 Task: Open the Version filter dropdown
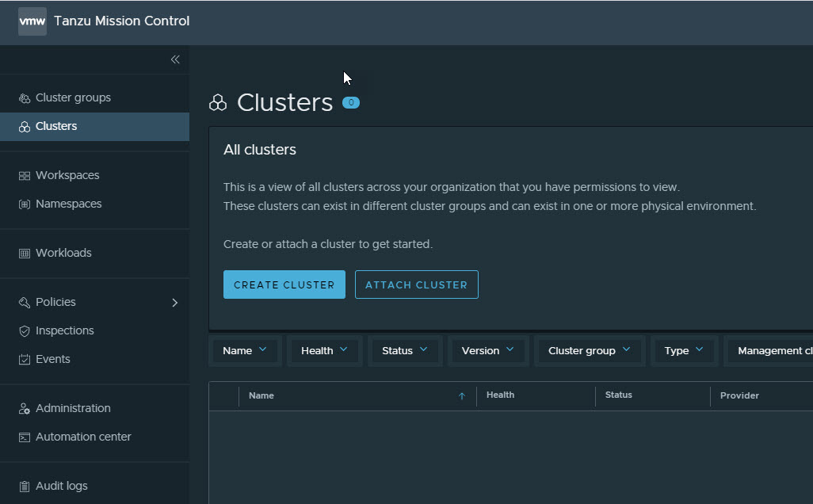point(488,351)
